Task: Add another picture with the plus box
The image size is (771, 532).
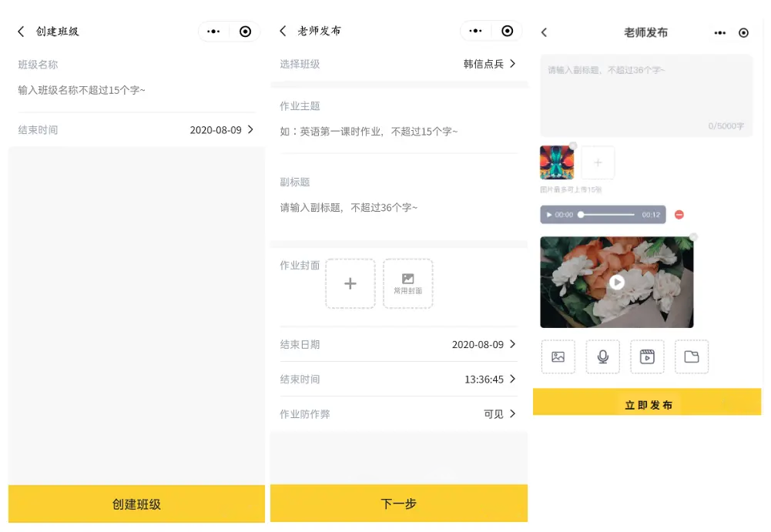Action: tap(598, 162)
